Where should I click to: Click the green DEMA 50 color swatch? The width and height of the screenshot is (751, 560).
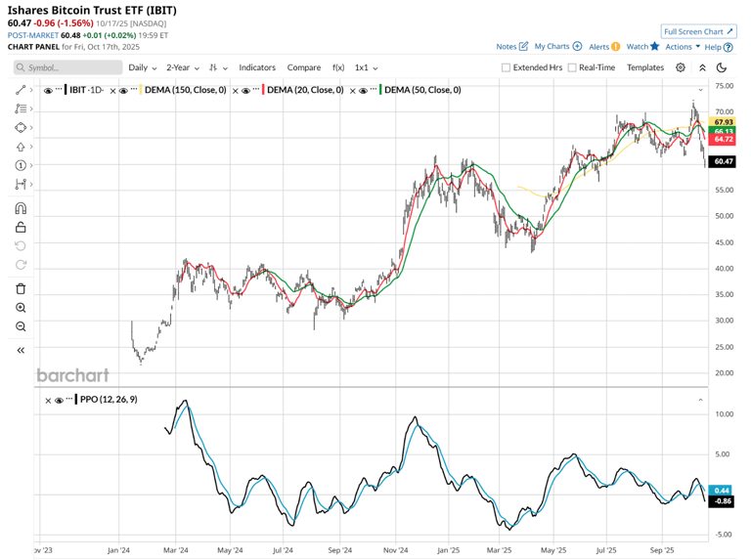click(x=380, y=90)
